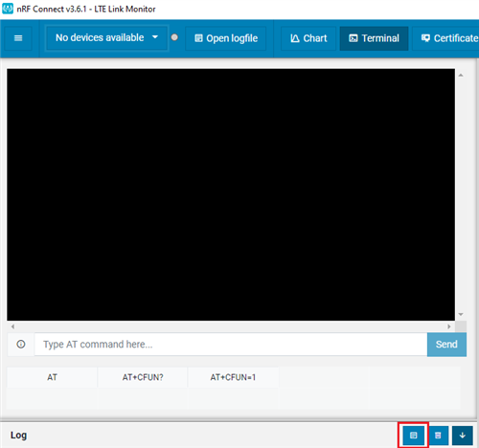Open the hamburger main menu

[x=18, y=38]
